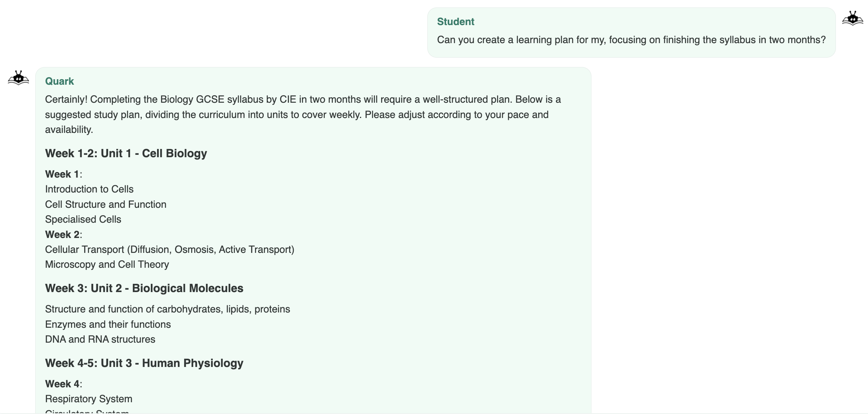The image size is (868, 414).
Task: Click Quark's introductory paragraph about CIE syllabus
Action: pos(303,114)
